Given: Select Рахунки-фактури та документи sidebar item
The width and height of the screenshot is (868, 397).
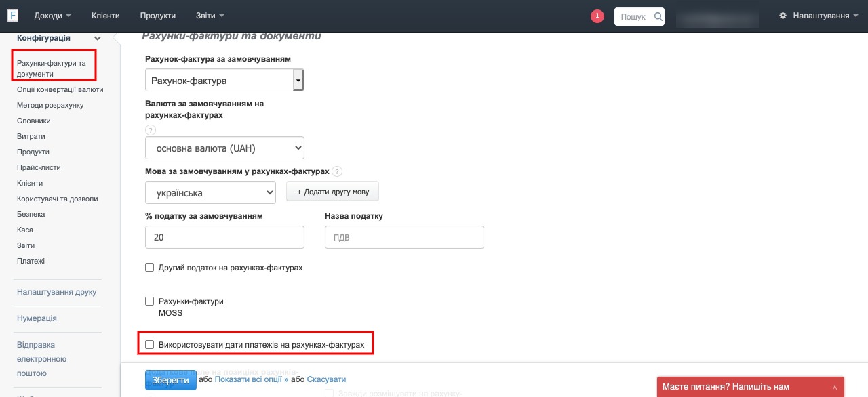Looking at the screenshot, I should pyautogui.click(x=52, y=68).
